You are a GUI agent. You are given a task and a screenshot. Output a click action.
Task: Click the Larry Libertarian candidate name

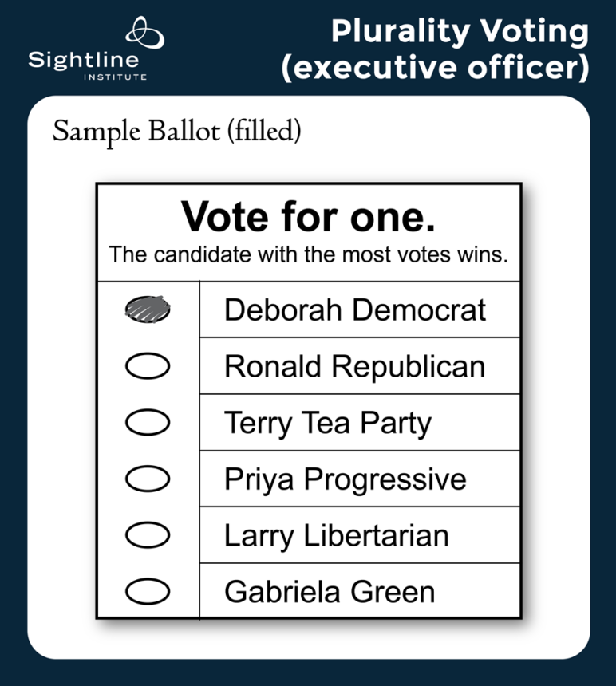click(336, 535)
